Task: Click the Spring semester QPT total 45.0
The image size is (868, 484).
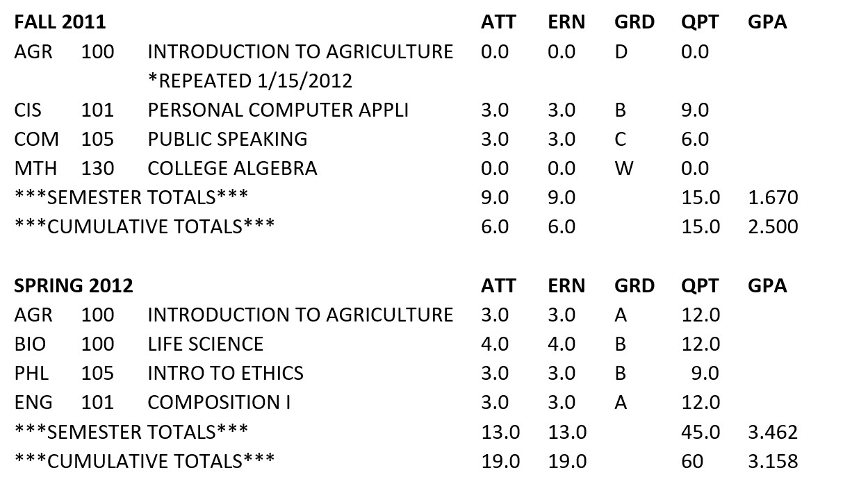Action: point(701,432)
